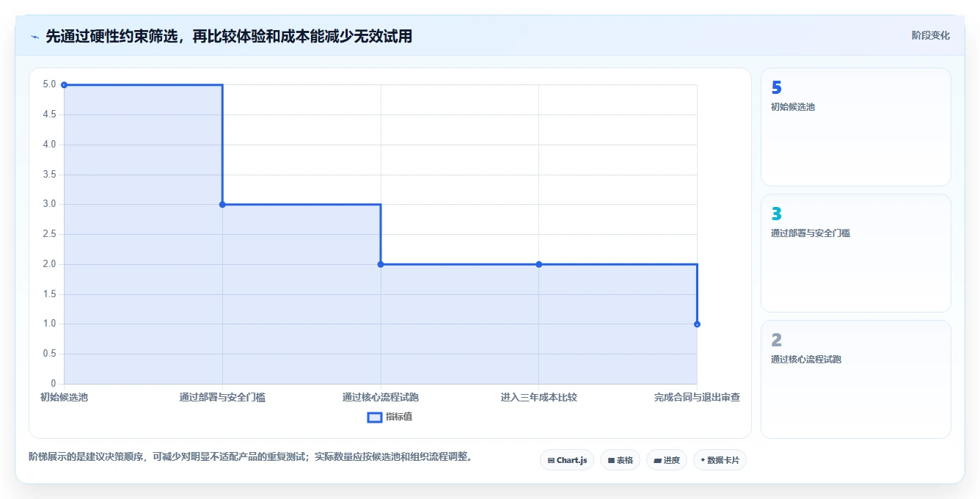Open the 进度 chip
Screen dimensions: 980x499
click(667, 460)
